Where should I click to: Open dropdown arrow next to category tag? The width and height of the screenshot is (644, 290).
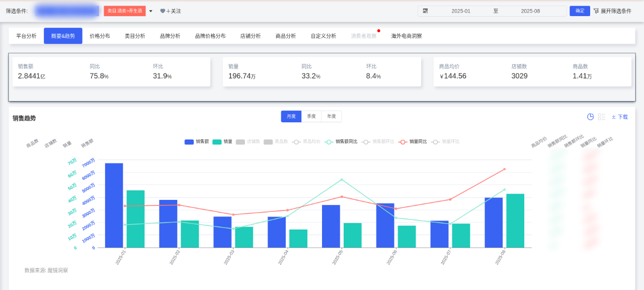(150, 11)
